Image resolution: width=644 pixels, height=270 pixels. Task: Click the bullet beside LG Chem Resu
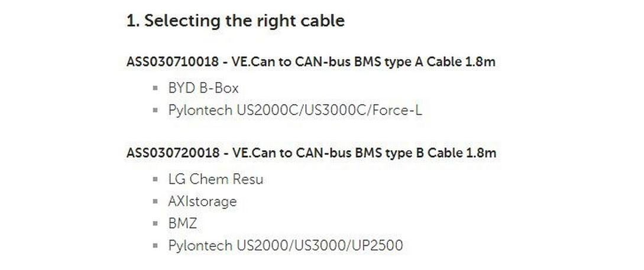(155, 180)
